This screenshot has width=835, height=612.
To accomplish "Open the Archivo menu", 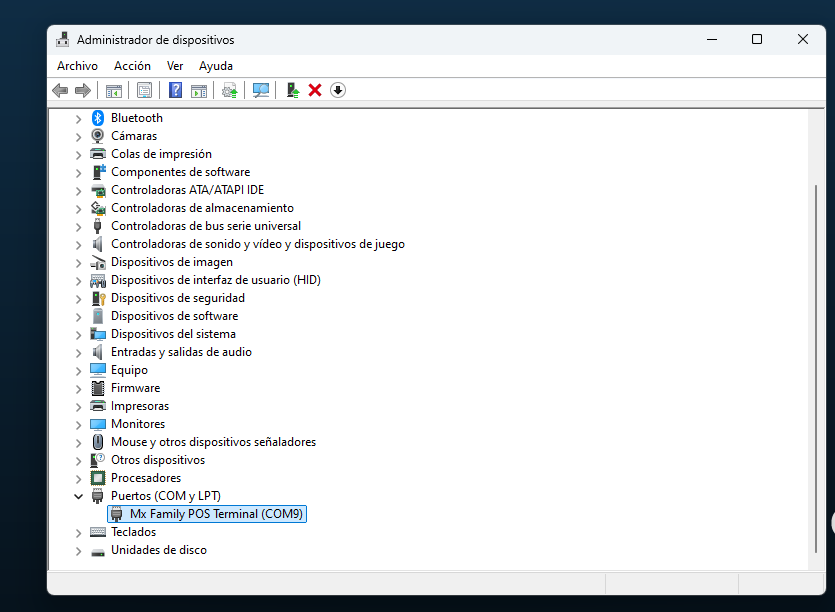I will (77, 66).
